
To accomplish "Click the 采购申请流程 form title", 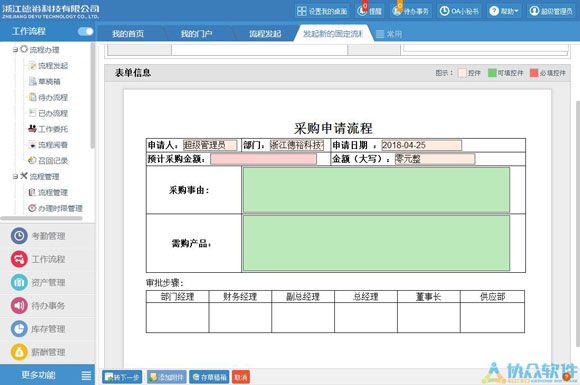I will [x=333, y=128].
